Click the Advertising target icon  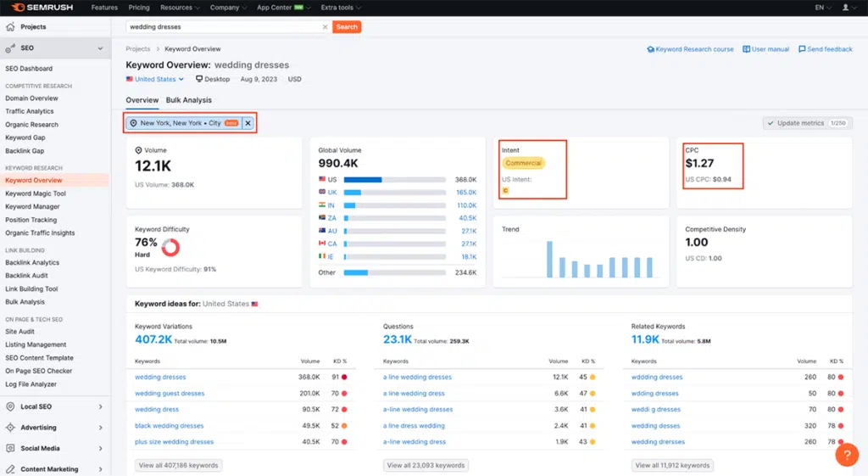[x=10, y=428]
